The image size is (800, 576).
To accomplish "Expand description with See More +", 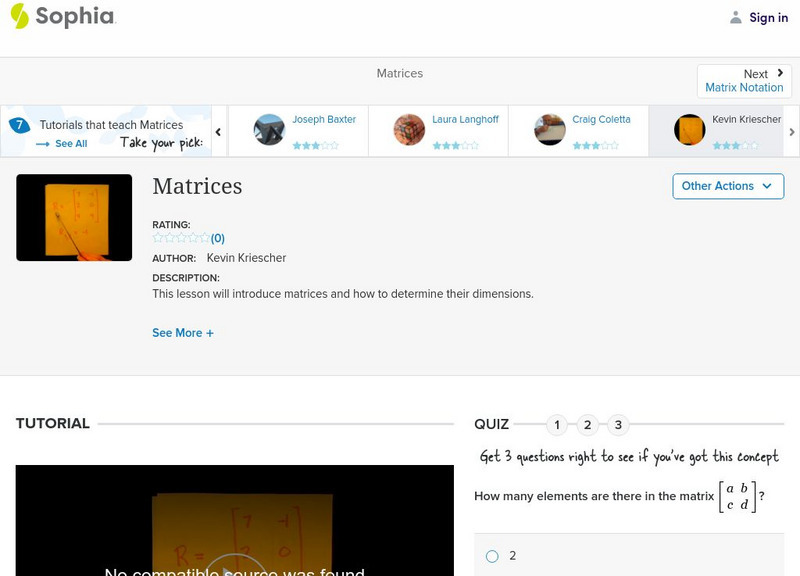I will click(183, 333).
